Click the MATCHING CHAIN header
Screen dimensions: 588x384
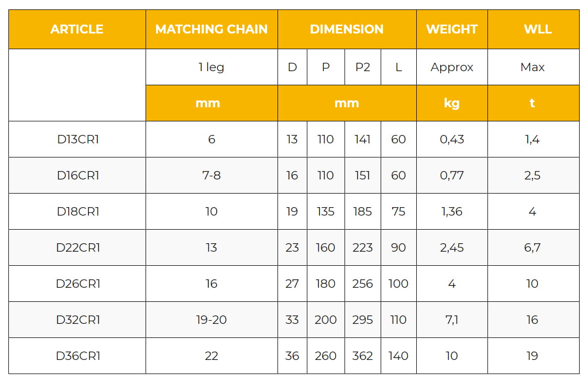212,29
